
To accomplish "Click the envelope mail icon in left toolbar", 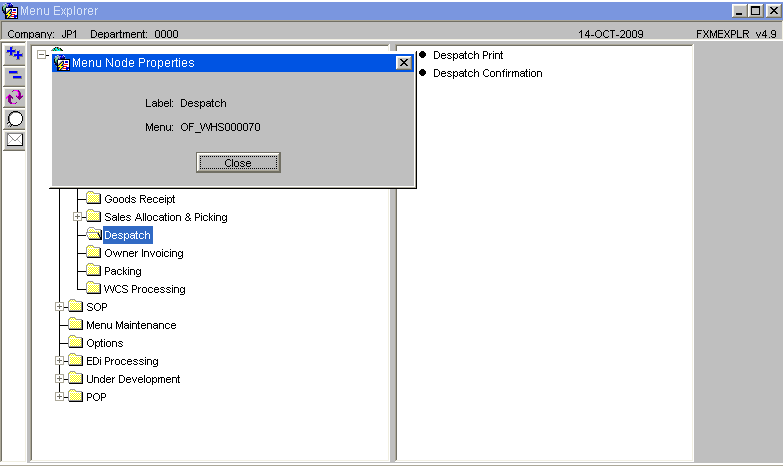I will [14, 140].
